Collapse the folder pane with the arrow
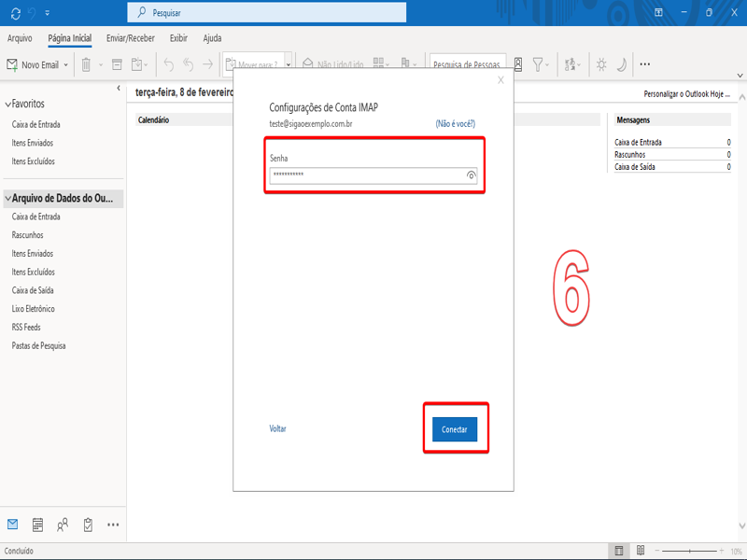The width and height of the screenshot is (747, 560). (119, 88)
